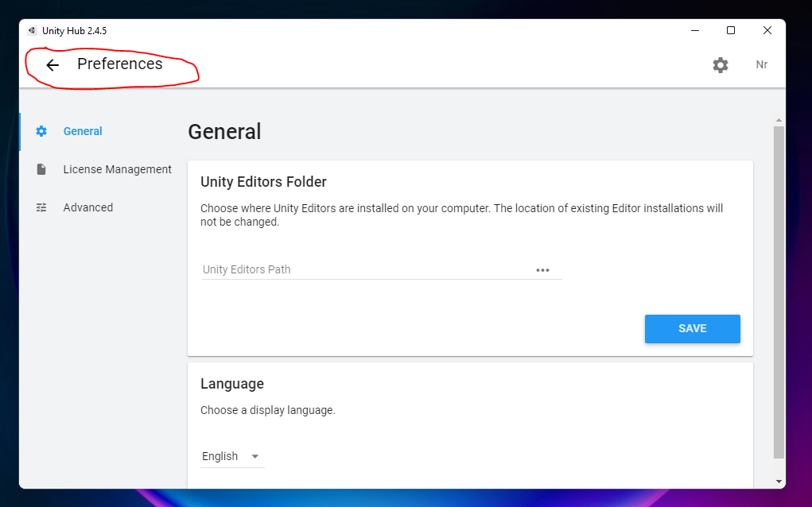Click the Preferences title text
The height and width of the screenshot is (507, 812).
[x=119, y=64]
